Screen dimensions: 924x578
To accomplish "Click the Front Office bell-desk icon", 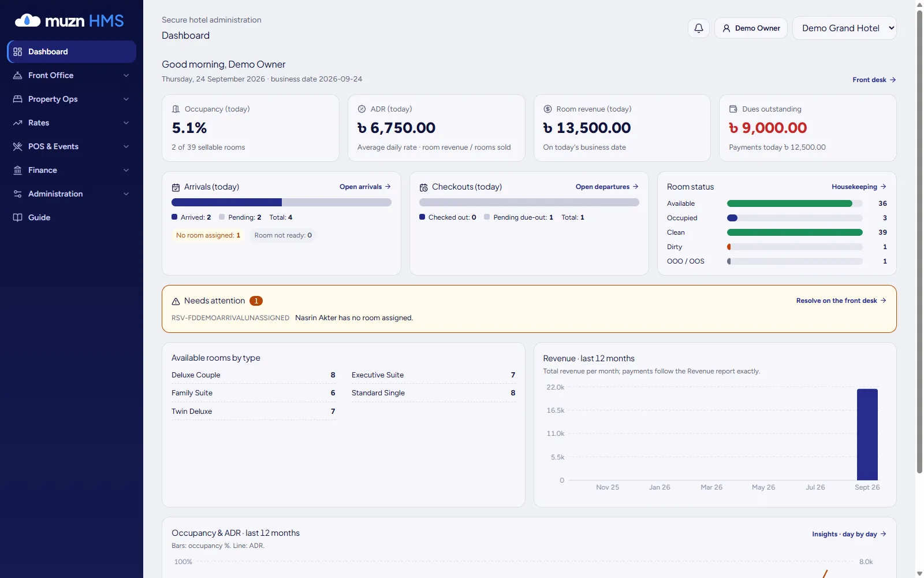I will click(x=17, y=75).
